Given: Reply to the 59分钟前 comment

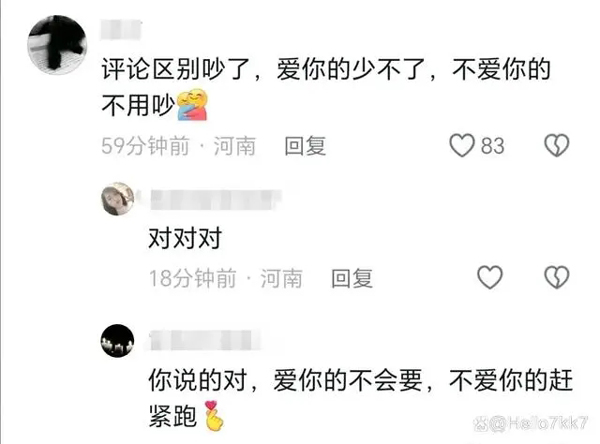Looking at the screenshot, I should (x=305, y=146).
